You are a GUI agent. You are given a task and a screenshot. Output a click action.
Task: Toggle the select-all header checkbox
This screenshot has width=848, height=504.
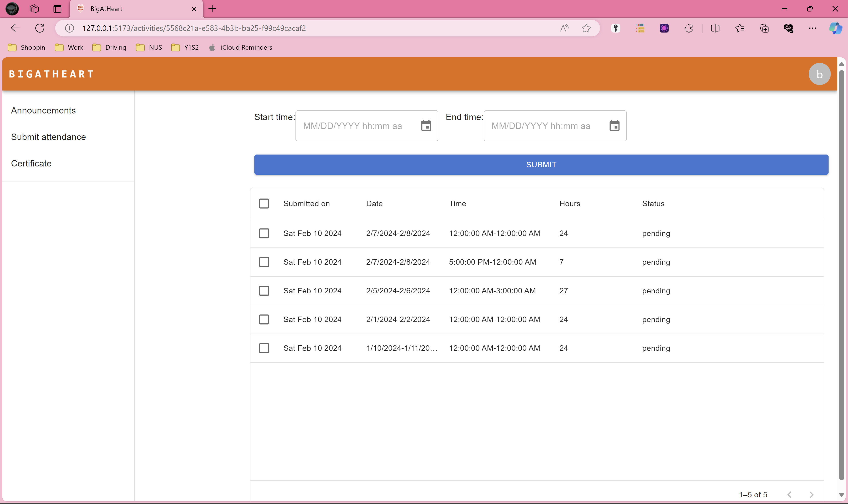pyautogui.click(x=264, y=204)
